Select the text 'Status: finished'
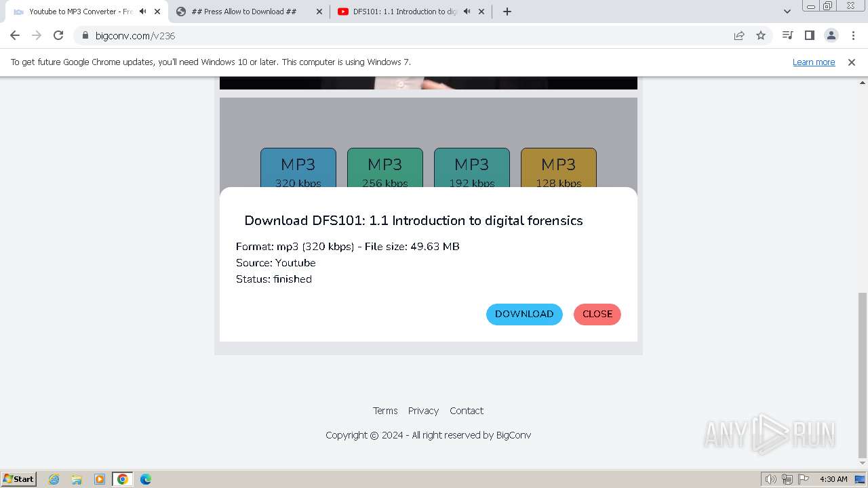This screenshot has height=488, width=868. pos(274,279)
